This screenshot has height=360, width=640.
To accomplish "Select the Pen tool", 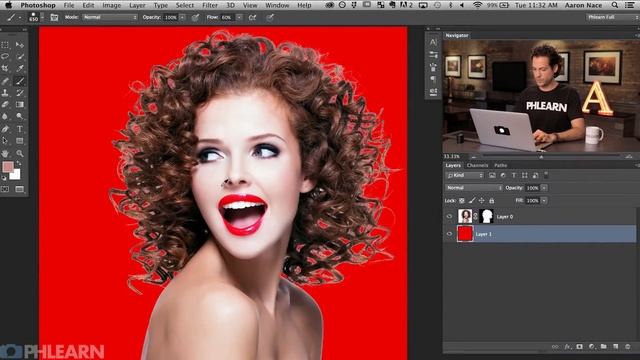I will coord(5,129).
